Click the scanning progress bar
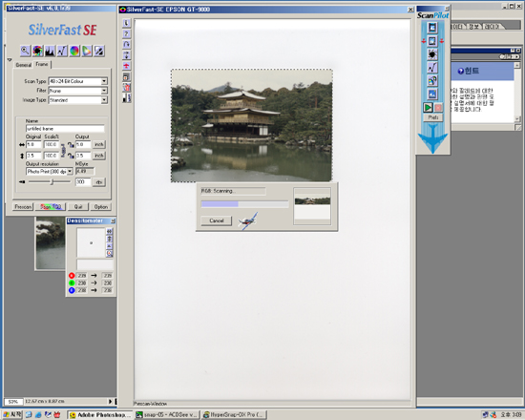 click(x=244, y=204)
